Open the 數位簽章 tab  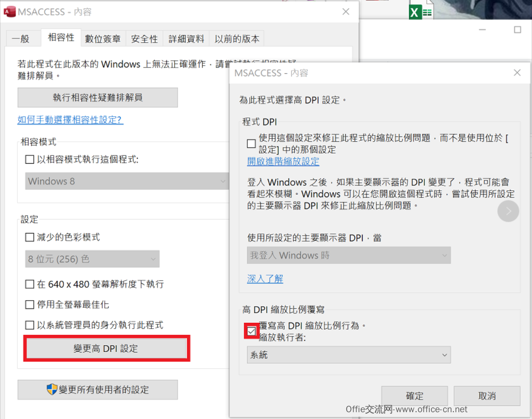[x=103, y=39]
